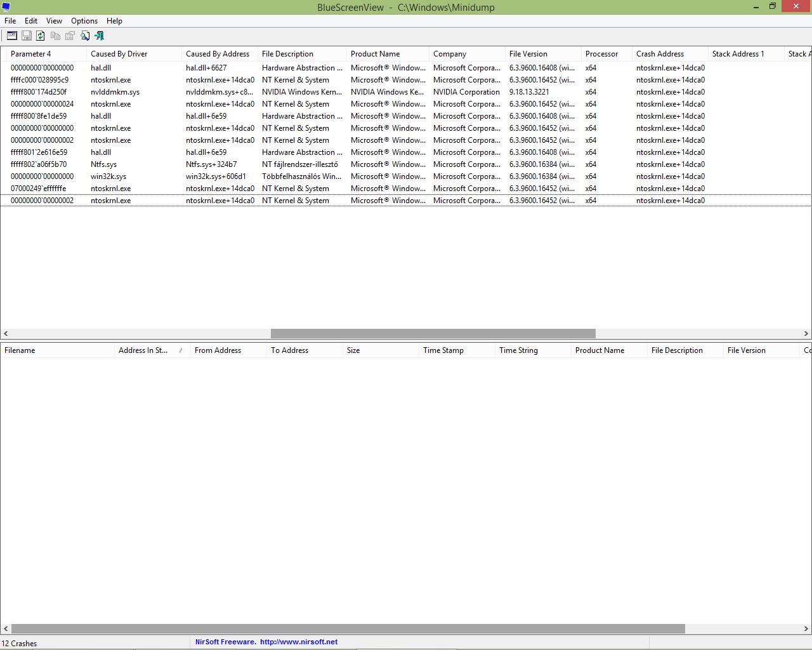Click the Többfelhasználós Win... description cell
The image size is (812, 650).
[x=301, y=176]
